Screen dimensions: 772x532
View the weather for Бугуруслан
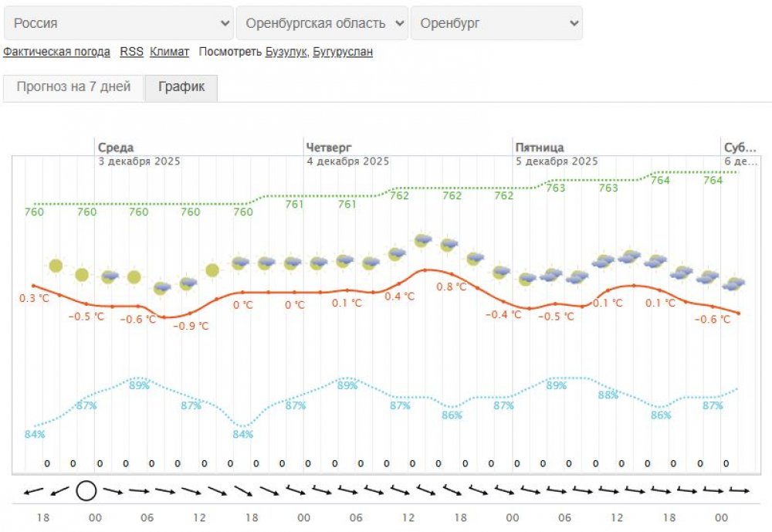click(x=343, y=52)
